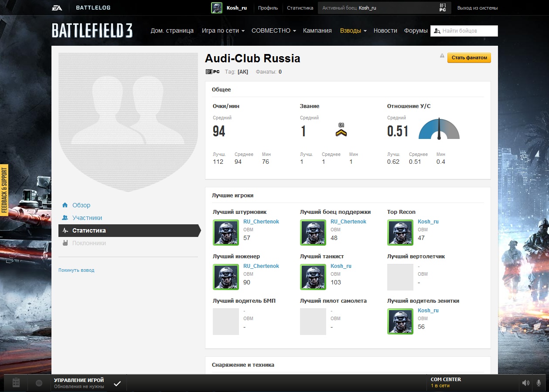This screenshot has height=392, width=549.
Task: Click the EA logo in the top bar
Action: pyautogui.click(x=57, y=8)
